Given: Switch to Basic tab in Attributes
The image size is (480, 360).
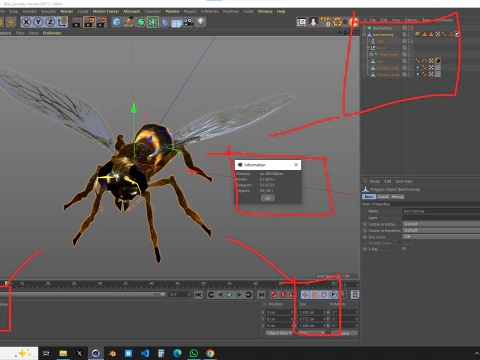Looking at the screenshot, I should click(x=369, y=197).
